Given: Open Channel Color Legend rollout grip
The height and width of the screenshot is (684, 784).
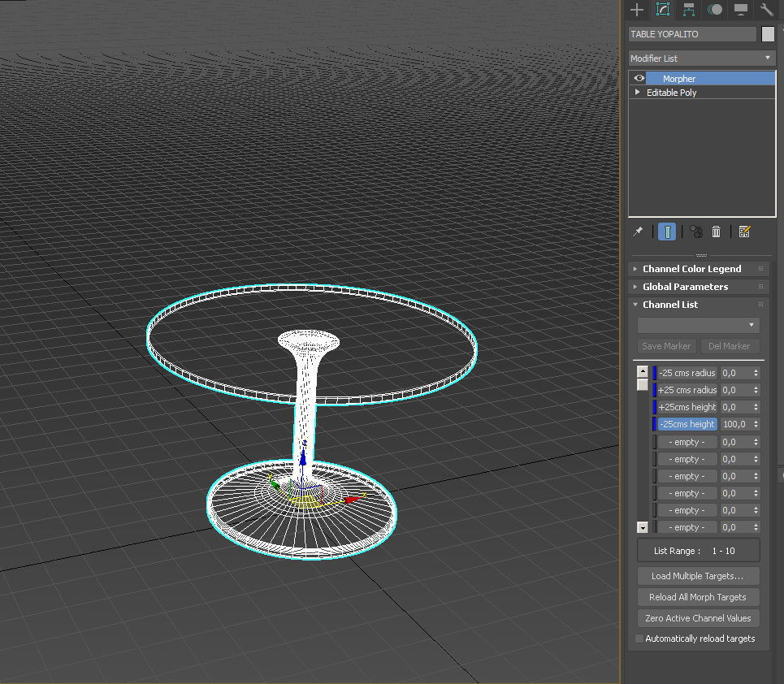Looking at the screenshot, I should (x=761, y=269).
